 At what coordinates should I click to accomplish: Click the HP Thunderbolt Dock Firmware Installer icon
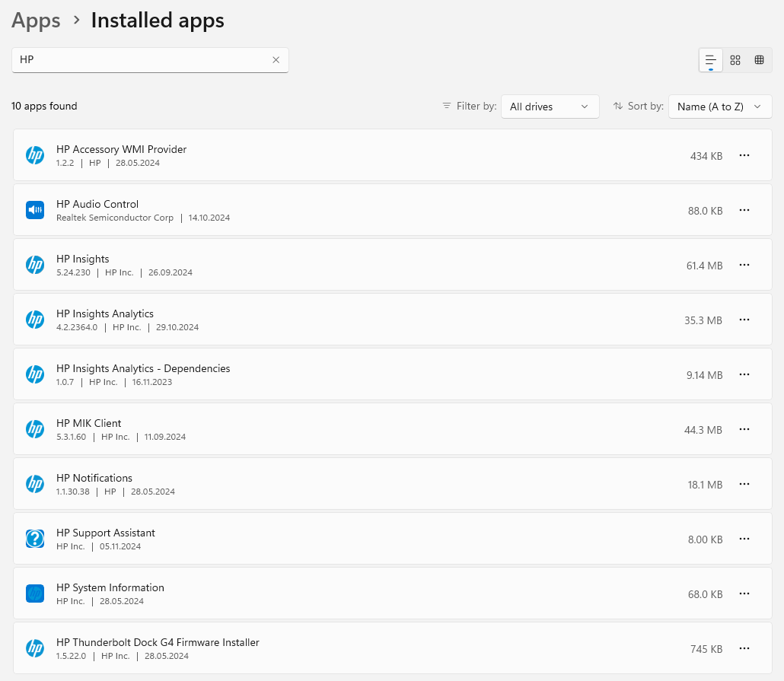(x=35, y=648)
